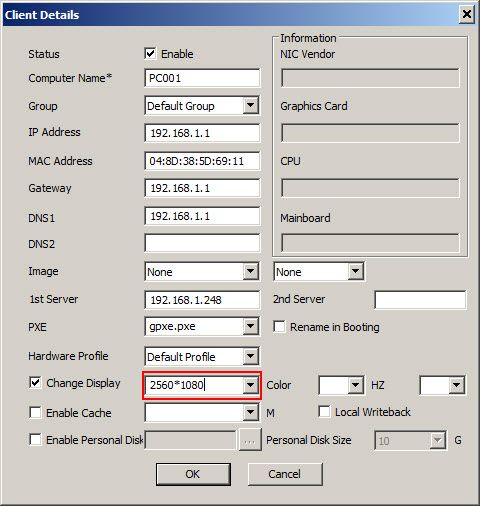Focus the 2nd Server input field
The image size is (480, 506).
pyautogui.click(x=420, y=300)
